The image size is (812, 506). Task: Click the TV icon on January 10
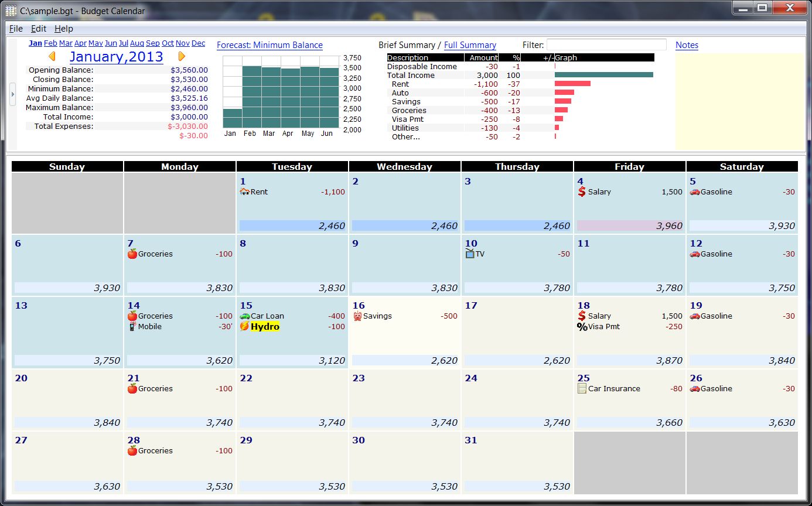(469, 254)
